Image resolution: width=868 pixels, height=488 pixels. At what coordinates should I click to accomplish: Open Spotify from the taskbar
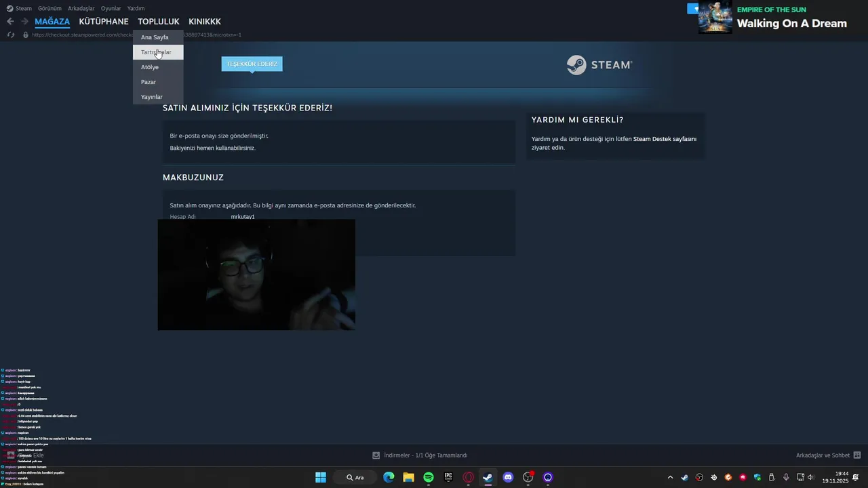point(429,477)
